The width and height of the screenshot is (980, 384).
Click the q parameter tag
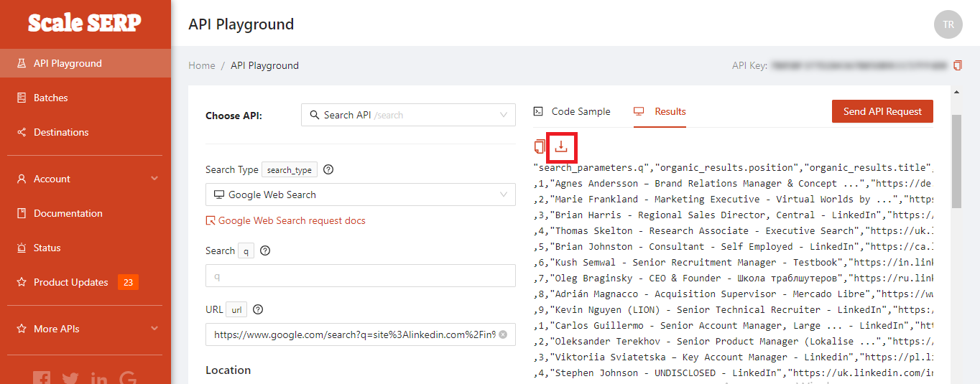[246, 250]
